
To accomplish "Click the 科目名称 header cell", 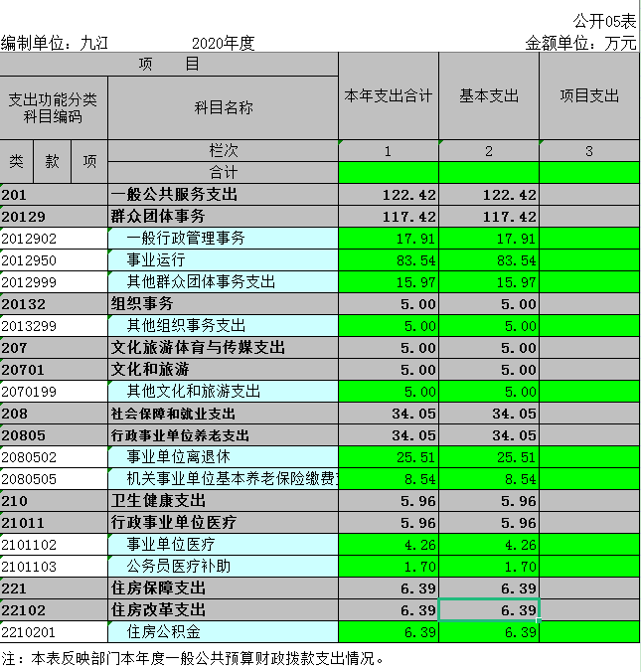I will coord(223,107).
